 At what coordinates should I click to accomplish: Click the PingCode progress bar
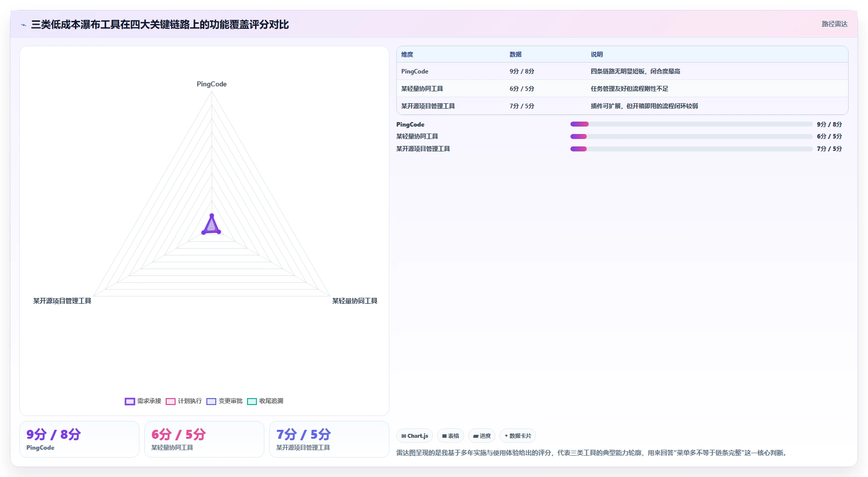[x=691, y=124]
